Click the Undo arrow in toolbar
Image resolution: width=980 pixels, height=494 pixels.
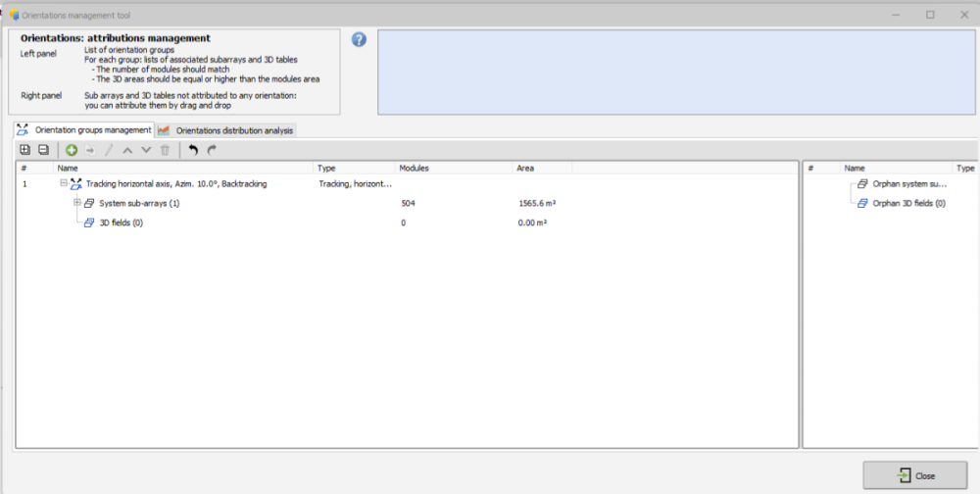(193, 150)
